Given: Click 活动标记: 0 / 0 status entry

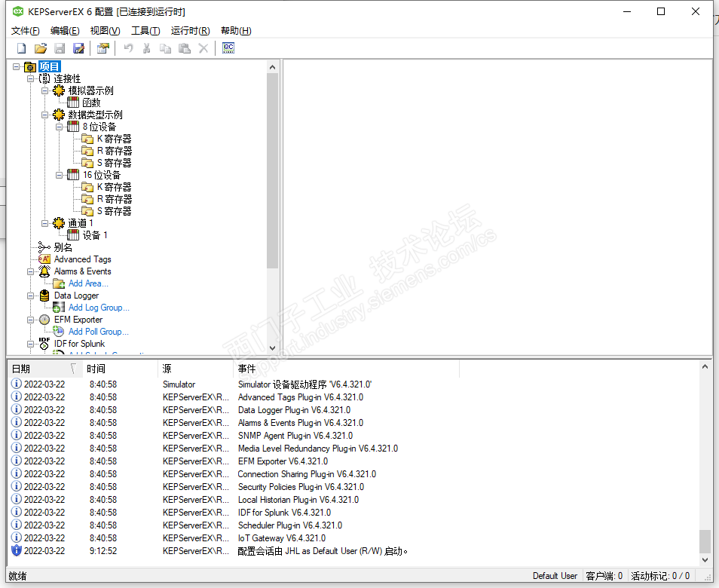Looking at the screenshot, I should pyautogui.click(x=660, y=576).
